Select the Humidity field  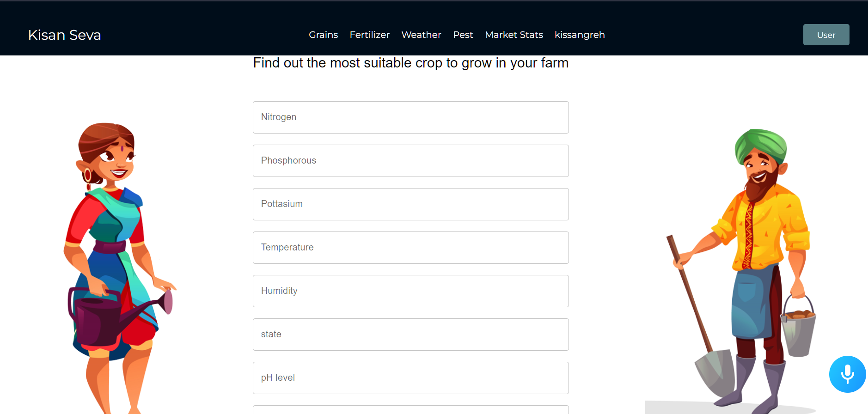[x=410, y=291]
